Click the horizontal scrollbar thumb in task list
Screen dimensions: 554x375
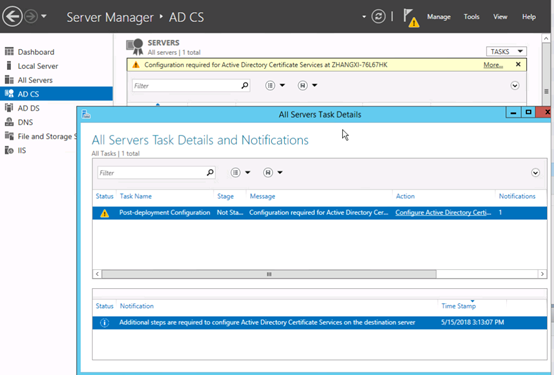click(269, 274)
